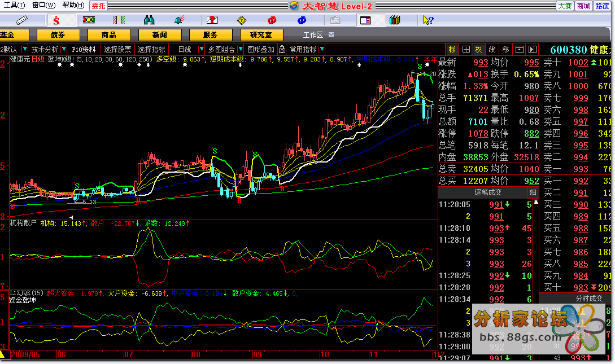This screenshot has height=364, width=615.
Task: Open the 窗口(W) menu
Action: [x=43, y=5]
